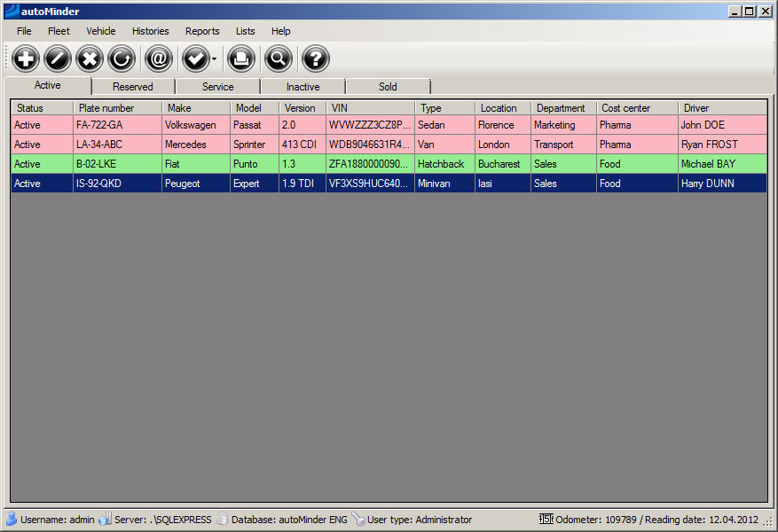Click the Print toolbar icon

click(240, 59)
